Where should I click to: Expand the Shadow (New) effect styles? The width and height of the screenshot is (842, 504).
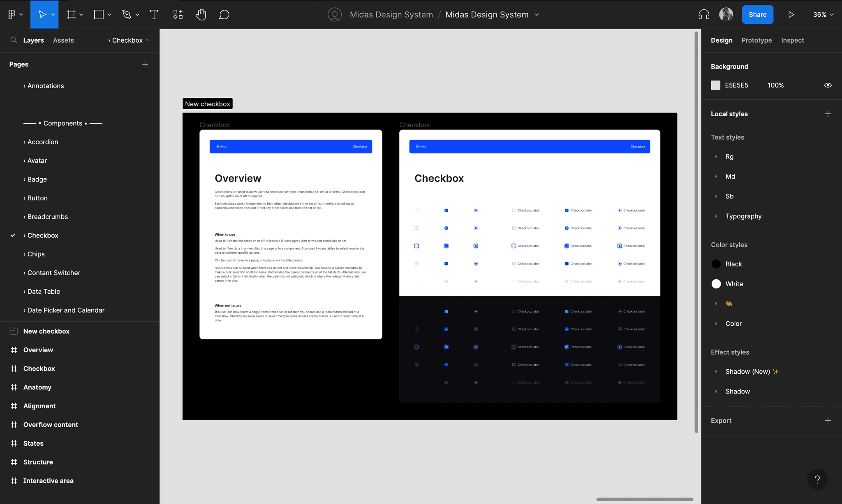(716, 372)
